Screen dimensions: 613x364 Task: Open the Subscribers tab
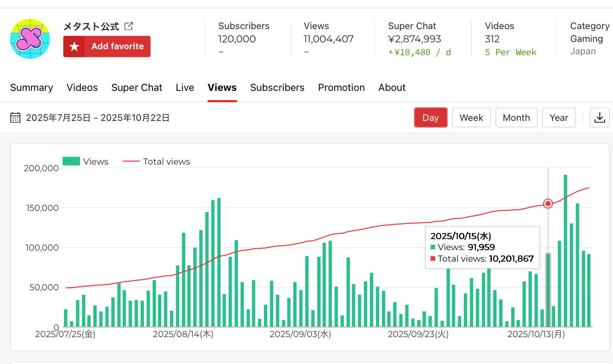(277, 88)
